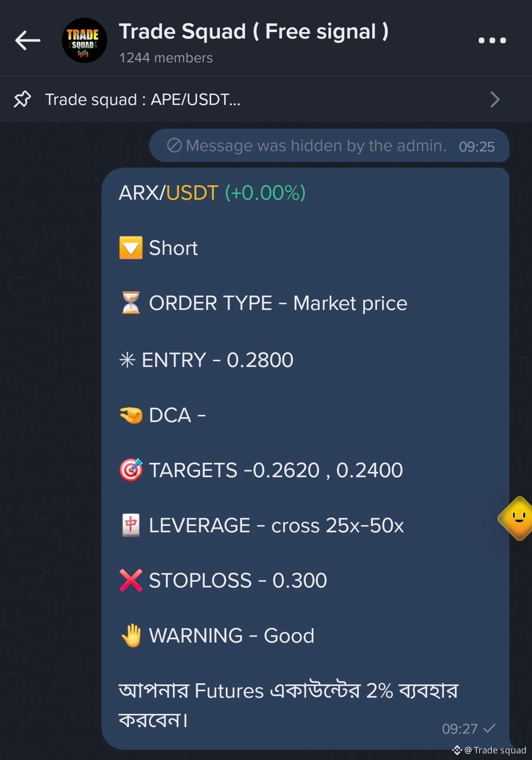Screen dimensions: 532x760
Task: Tap the raised hand emoji by WARNING
Action: (x=131, y=635)
